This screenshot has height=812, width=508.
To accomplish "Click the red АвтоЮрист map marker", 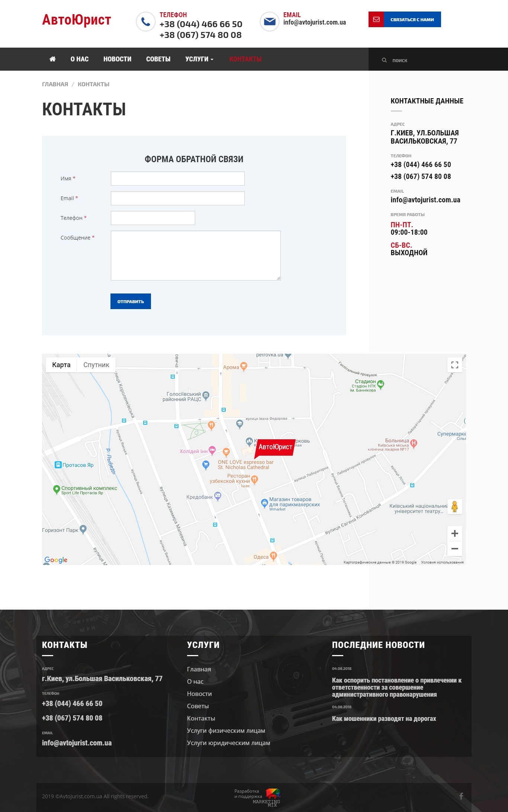I will (x=275, y=447).
